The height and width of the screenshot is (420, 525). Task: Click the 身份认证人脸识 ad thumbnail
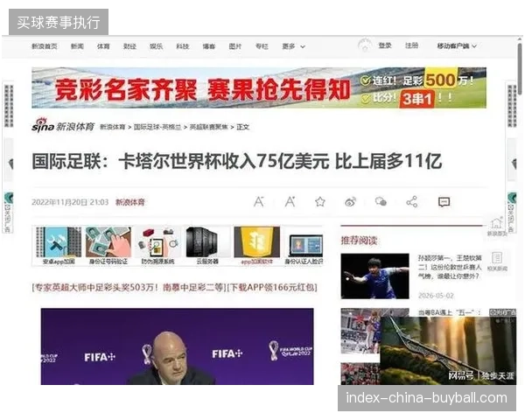click(304, 246)
